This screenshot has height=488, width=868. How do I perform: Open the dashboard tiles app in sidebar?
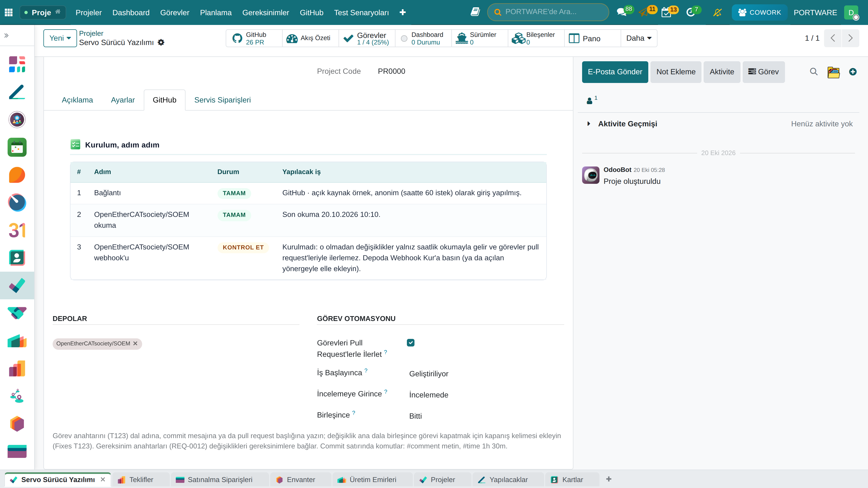[17, 64]
